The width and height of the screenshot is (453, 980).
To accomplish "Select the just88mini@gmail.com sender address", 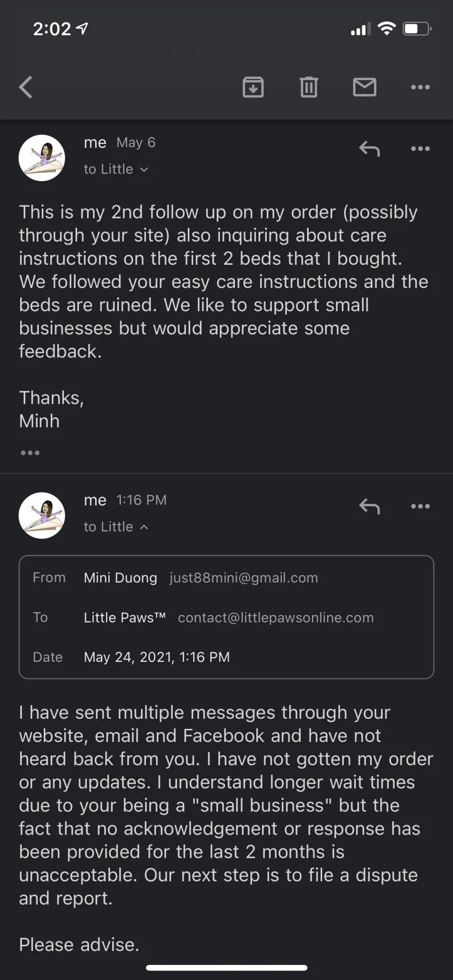I will click(244, 578).
